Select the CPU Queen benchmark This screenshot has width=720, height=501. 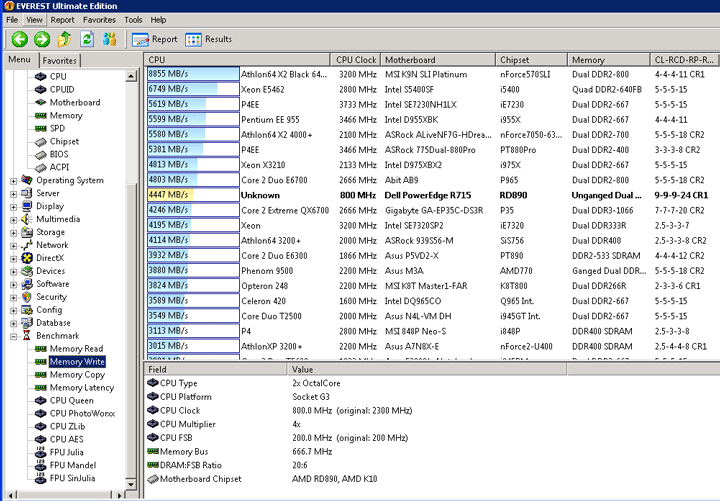[x=72, y=400]
